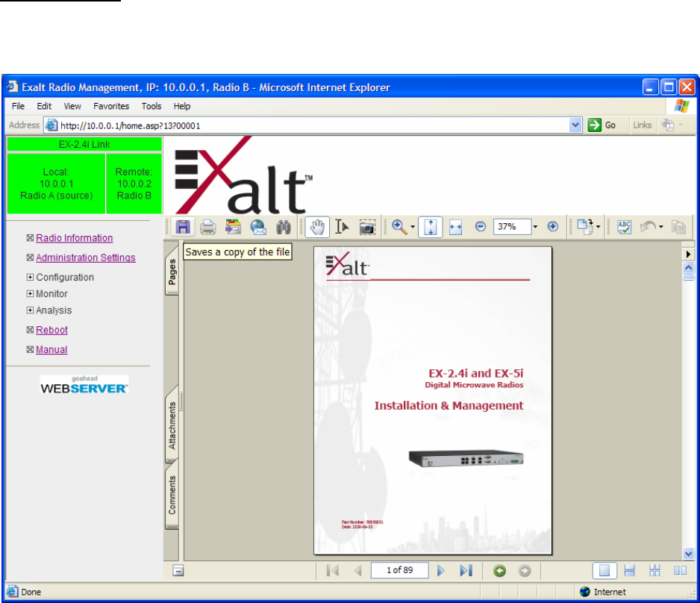Click the Reboot link
The image size is (700, 603).
click(x=51, y=330)
